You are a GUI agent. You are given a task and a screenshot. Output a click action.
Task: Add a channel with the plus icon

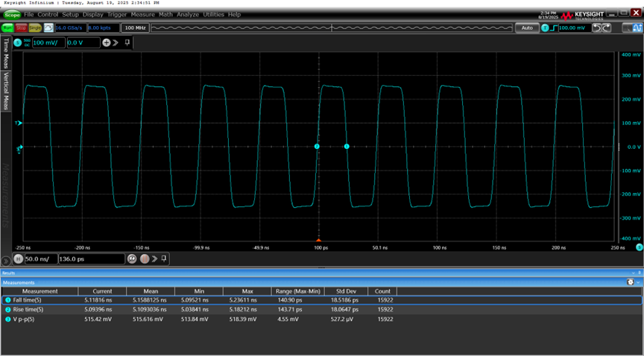tap(106, 42)
